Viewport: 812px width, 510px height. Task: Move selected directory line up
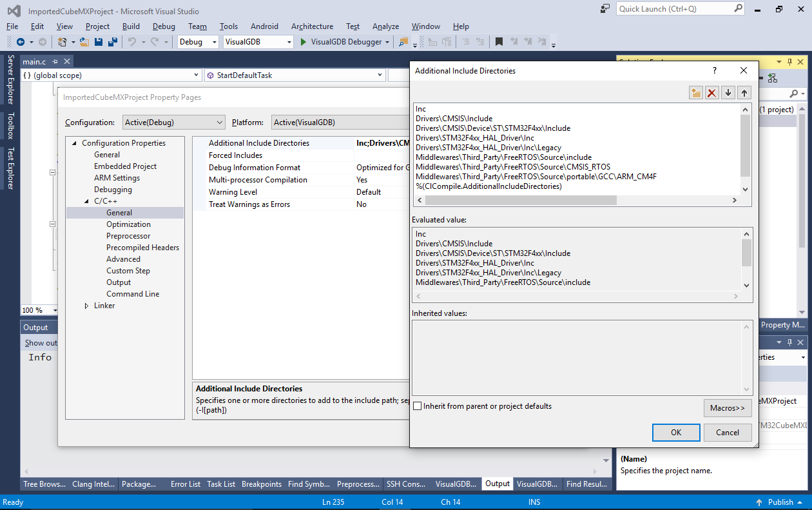click(x=744, y=93)
